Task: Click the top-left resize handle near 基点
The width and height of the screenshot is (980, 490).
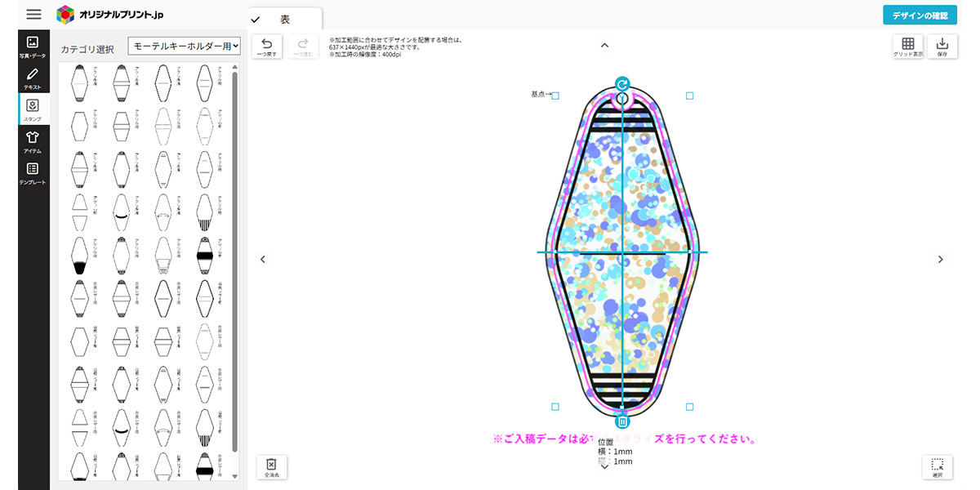Action: 555,96
